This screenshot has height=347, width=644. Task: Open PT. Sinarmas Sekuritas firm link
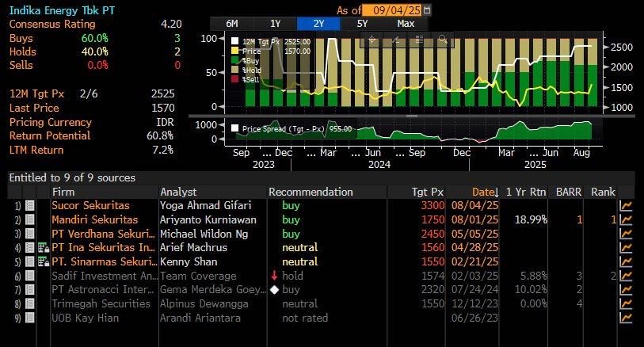(x=105, y=261)
